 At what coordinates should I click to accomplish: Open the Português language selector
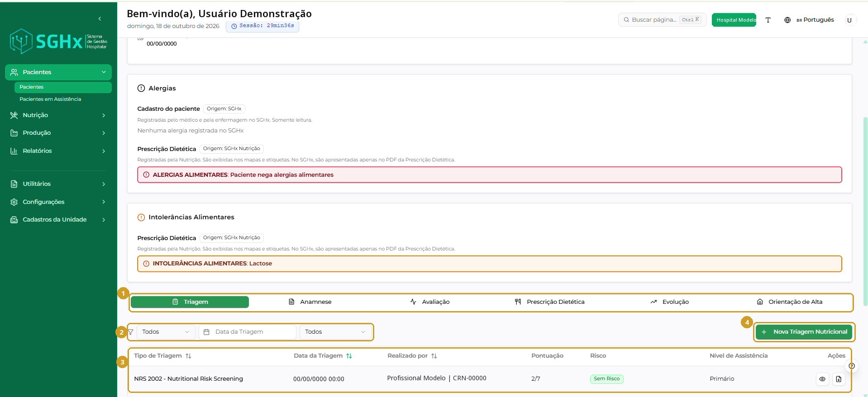coord(809,20)
